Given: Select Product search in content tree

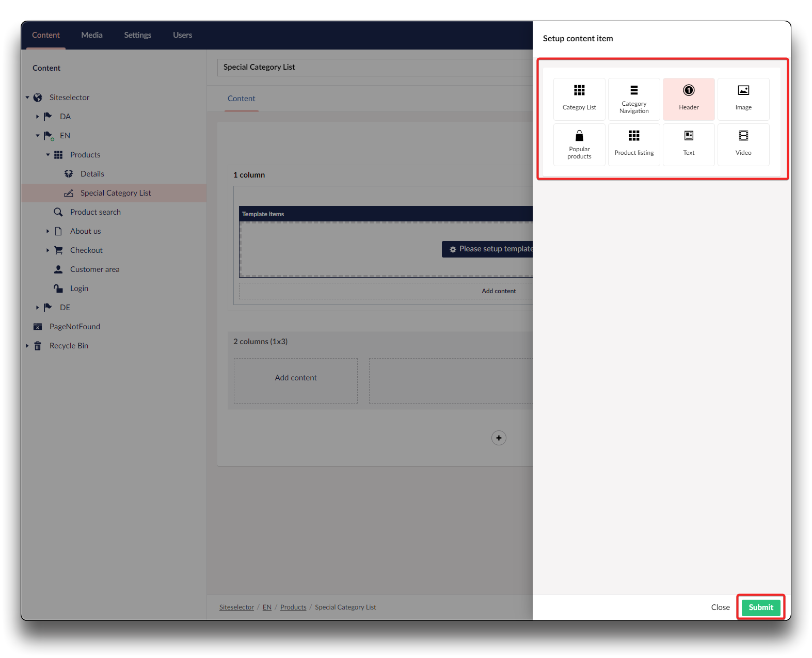Looking at the screenshot, I should coord(95,212).
